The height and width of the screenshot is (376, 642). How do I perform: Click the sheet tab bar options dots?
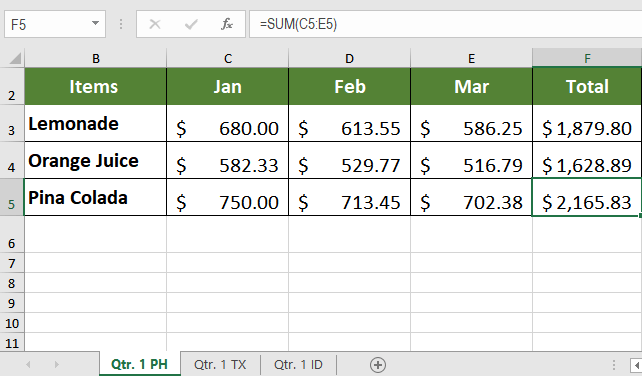[x=614, y=365]
